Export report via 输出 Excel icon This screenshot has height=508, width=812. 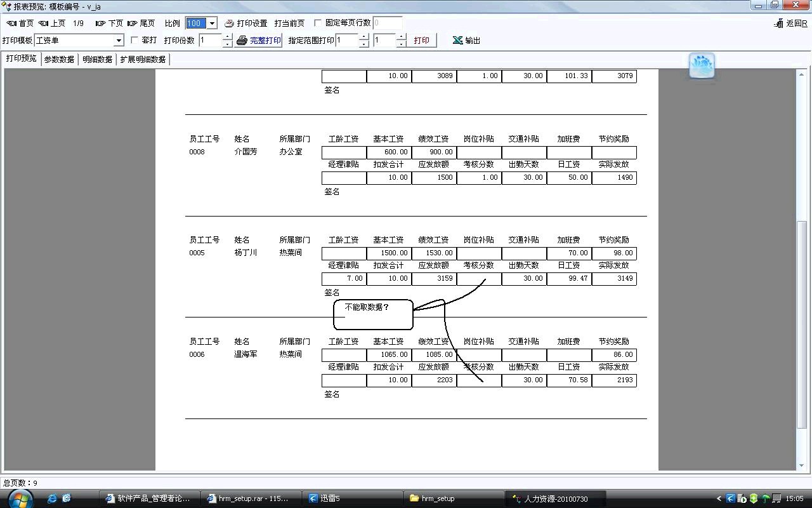[x=466, y=41]
